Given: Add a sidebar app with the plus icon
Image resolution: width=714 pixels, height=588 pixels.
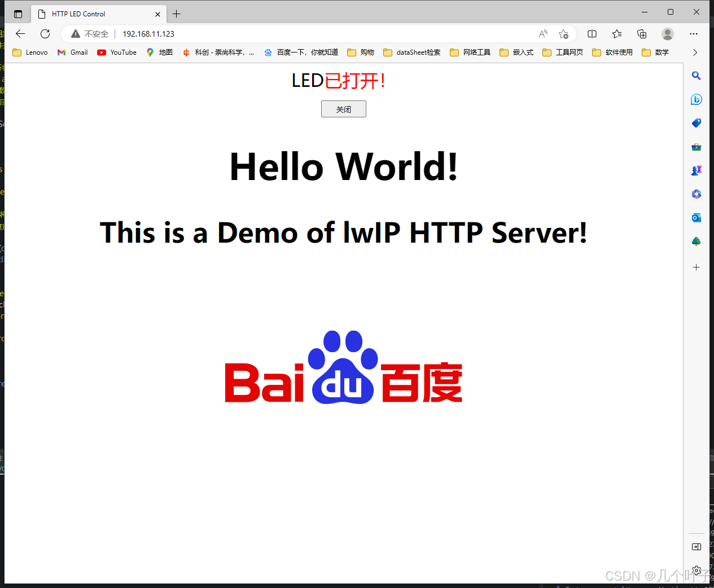Looking at the screenshot, I should (x=697, y=267).
